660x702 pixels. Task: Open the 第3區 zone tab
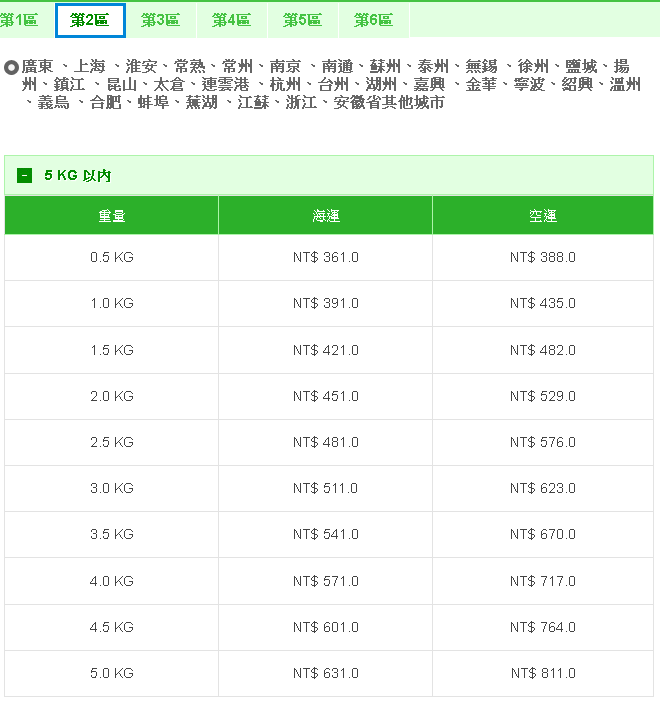[x=160, y=20]
